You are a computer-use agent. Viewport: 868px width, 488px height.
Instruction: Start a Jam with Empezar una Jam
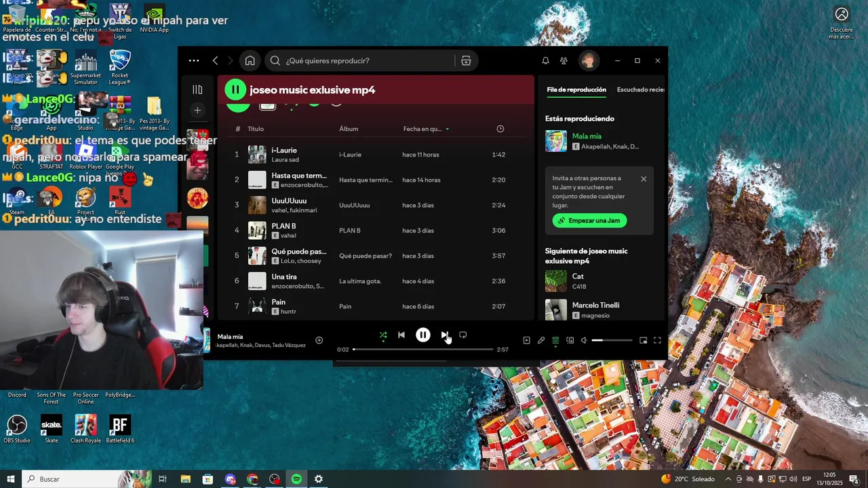tap(589, 220)
